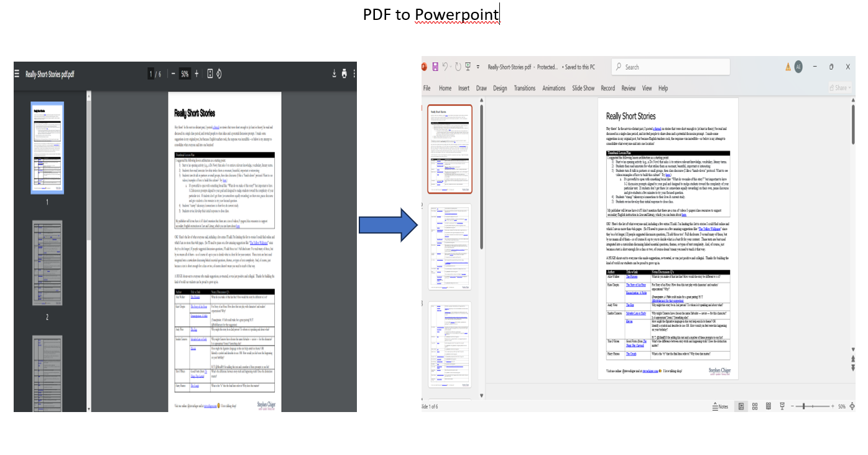Click the PDF fit-to-page icon
Image resolution: width=868 pixels, height=455 pixels.
pos(210,74)
